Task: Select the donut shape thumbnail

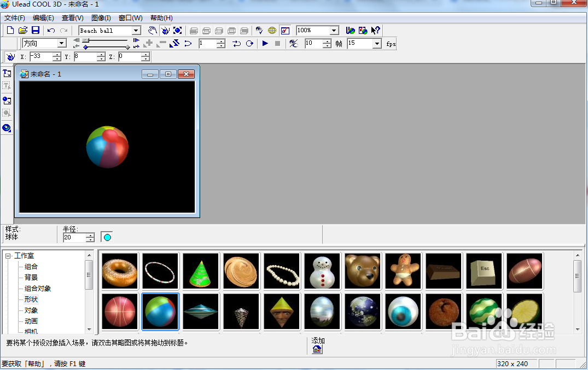Action: point(120,271)
